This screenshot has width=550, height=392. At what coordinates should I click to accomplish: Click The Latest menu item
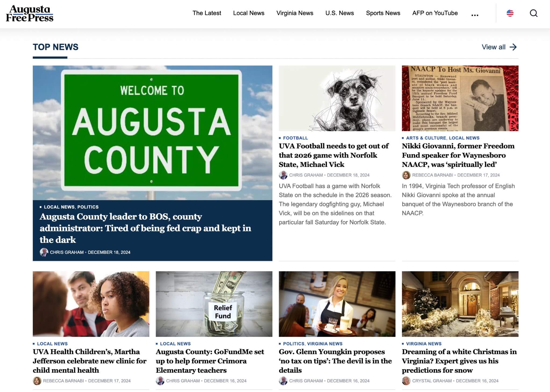(x=207, y=13)
